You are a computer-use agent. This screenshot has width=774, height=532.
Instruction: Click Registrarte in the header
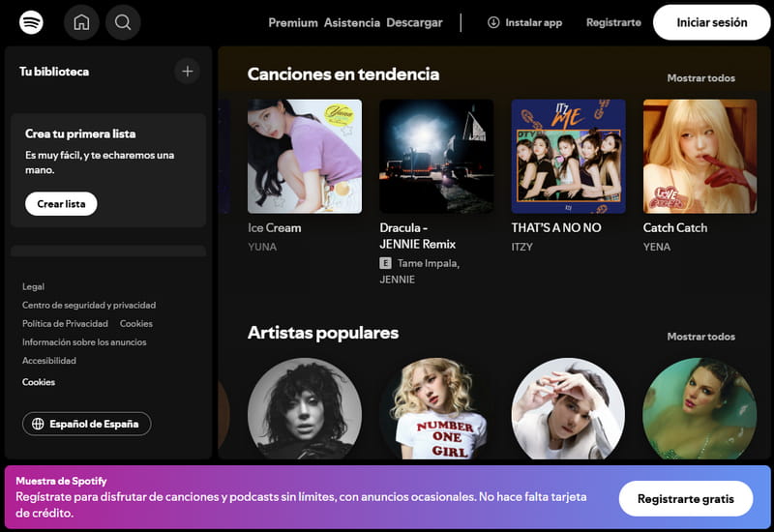coord(613,22)
